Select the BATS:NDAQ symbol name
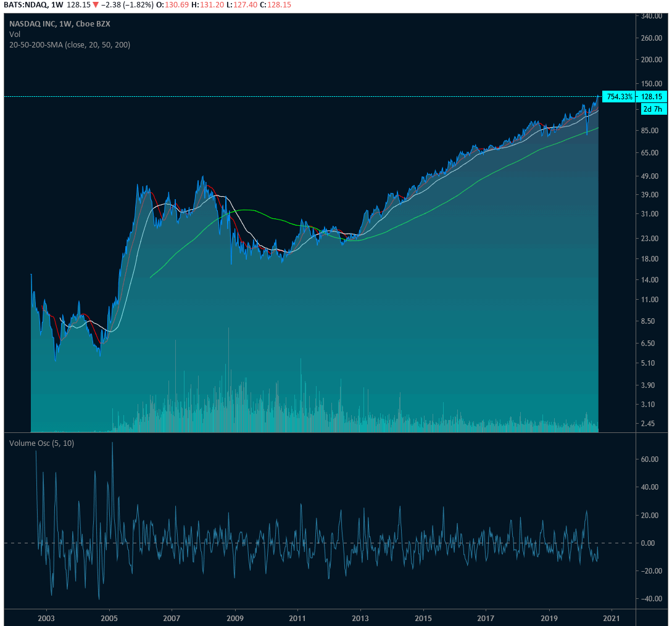 click(26, 6)
